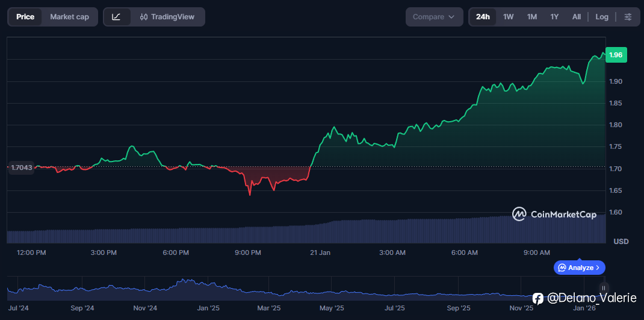The width and height of the screenshot is (644, 320).
Task: Click the green 1.96 current price tag
Action: point(616,55)
